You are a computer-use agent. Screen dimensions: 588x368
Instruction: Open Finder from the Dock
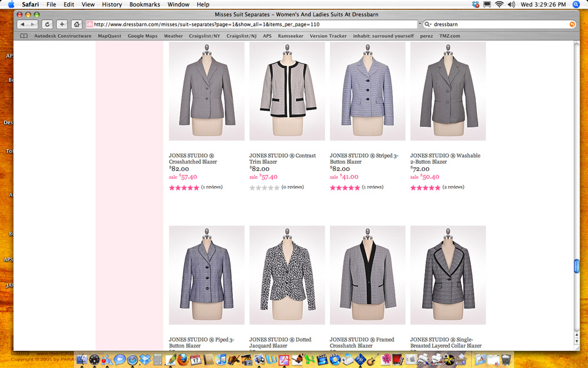(81, 359)
